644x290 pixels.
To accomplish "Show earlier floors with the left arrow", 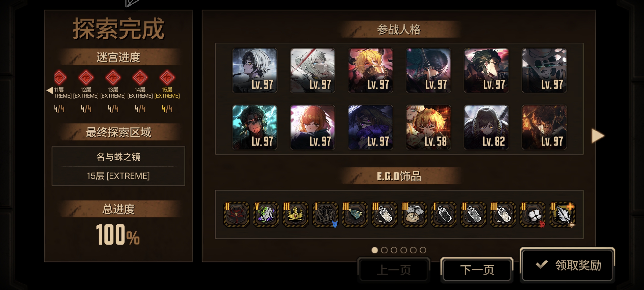I will tap(50, 90).
